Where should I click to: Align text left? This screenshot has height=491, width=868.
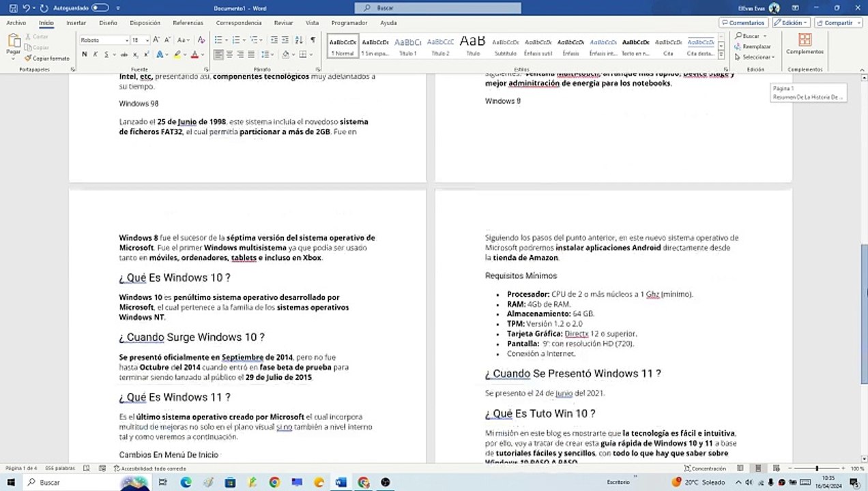(x=219, y=55)
